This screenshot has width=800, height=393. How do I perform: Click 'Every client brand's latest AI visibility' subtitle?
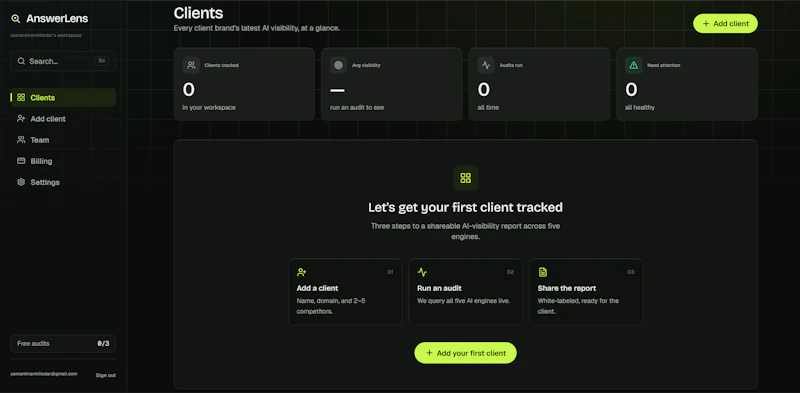pyautogui.click(x=257, y=28)
